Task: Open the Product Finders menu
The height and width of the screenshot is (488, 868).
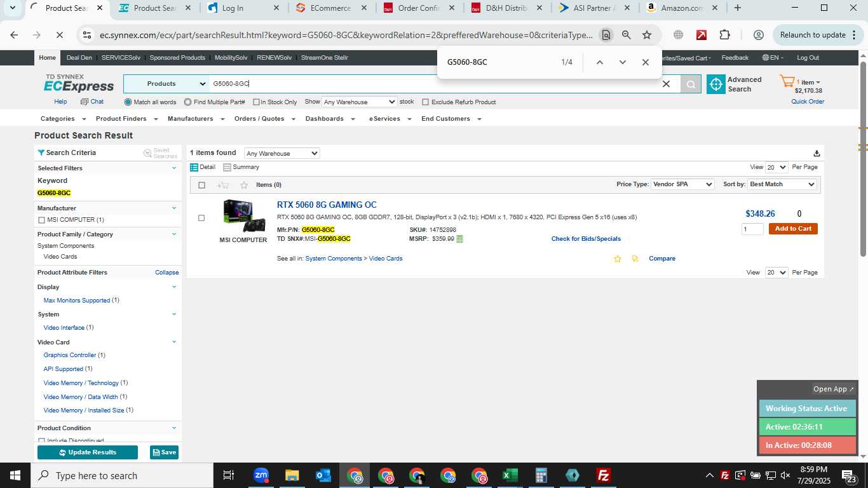Action: click(126, 119)
